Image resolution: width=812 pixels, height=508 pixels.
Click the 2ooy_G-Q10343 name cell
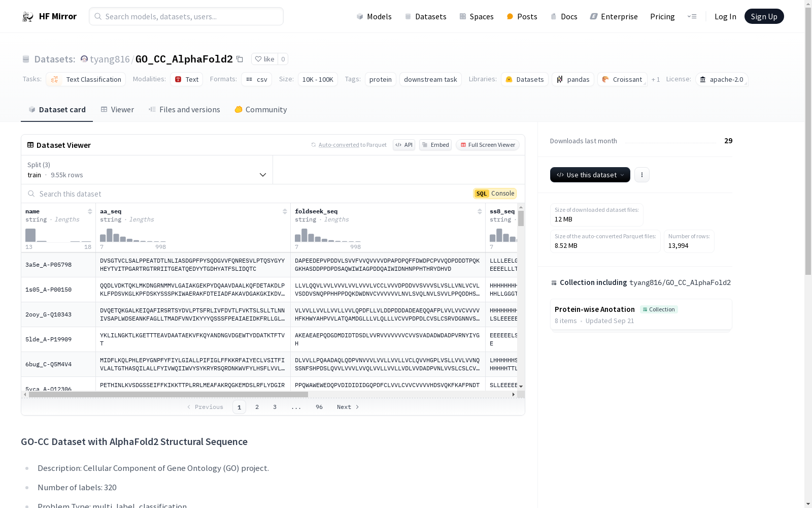tap(58, 314)
